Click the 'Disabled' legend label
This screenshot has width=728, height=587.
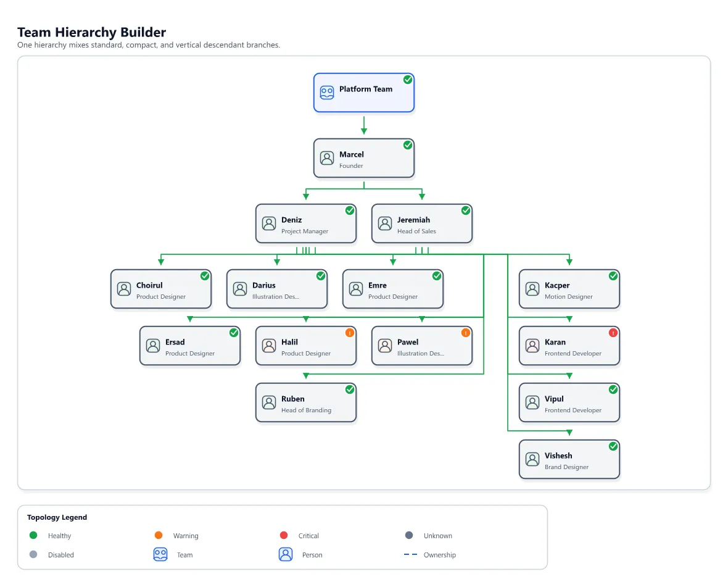pos(61,554)
